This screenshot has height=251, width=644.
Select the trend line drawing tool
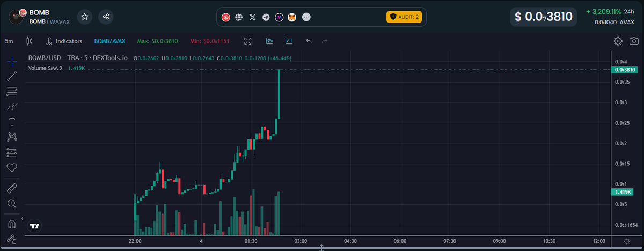coord(12,76)
